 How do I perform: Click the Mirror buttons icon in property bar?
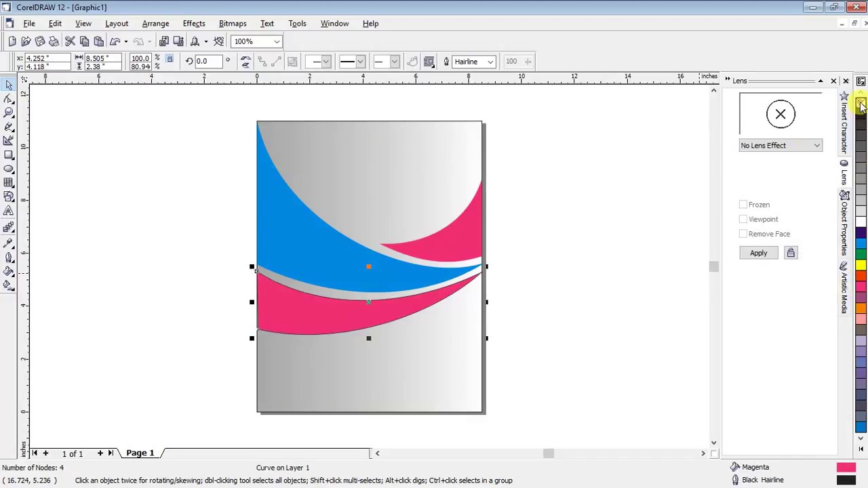pyautogui.click(x=245, y=62)
